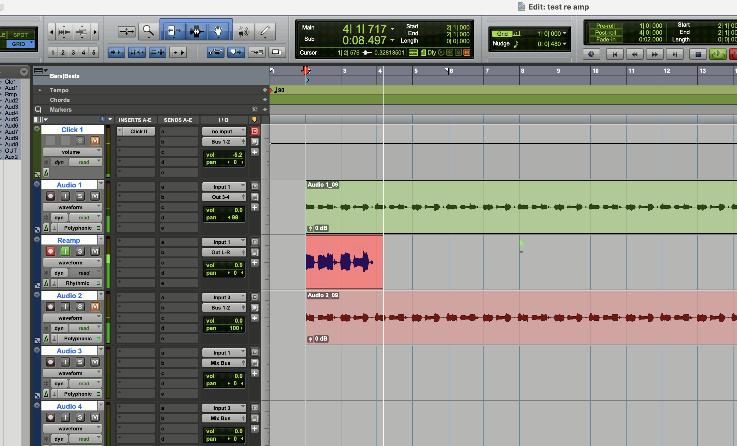Toggle Post-roll in transport
Image resolution: width=737 pixels, height=446 pixels.
[x=604, y=33]
